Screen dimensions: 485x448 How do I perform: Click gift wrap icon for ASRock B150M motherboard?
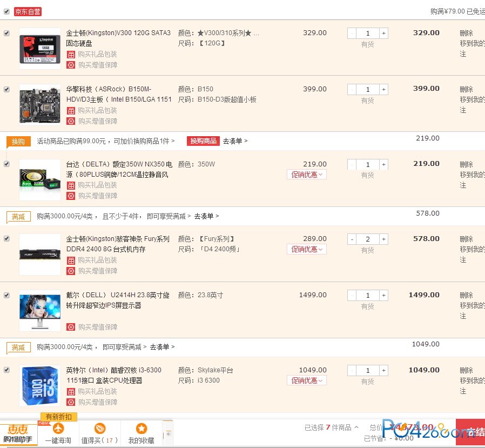tap(71, 111)
